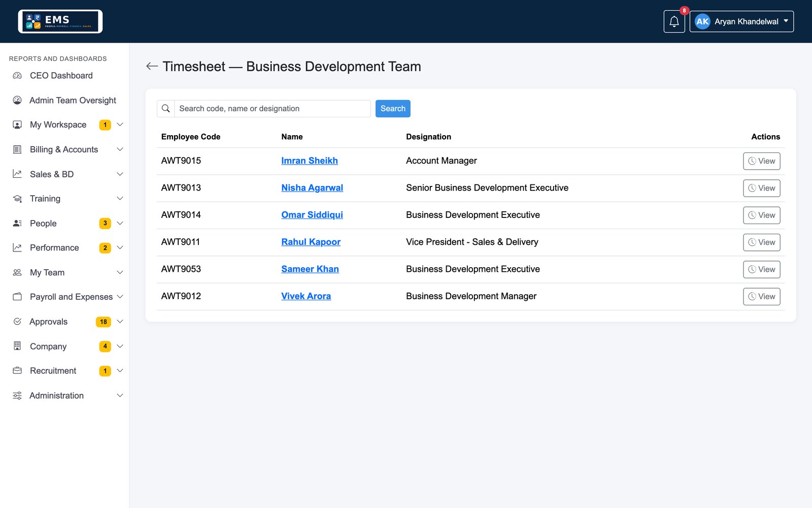Expand the Billing & Accounts chevron

[120, 149]
